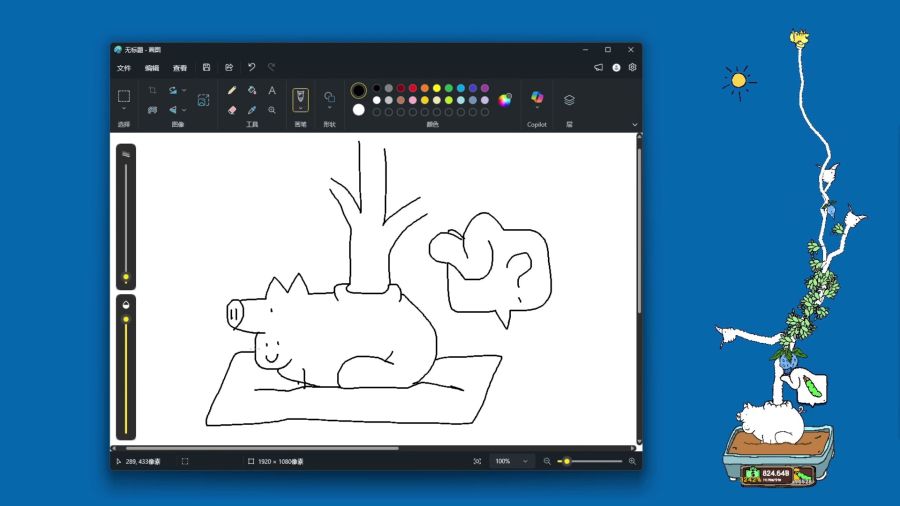900x506 pixels.
Task: Choose the Text tool
Action: 272,90
